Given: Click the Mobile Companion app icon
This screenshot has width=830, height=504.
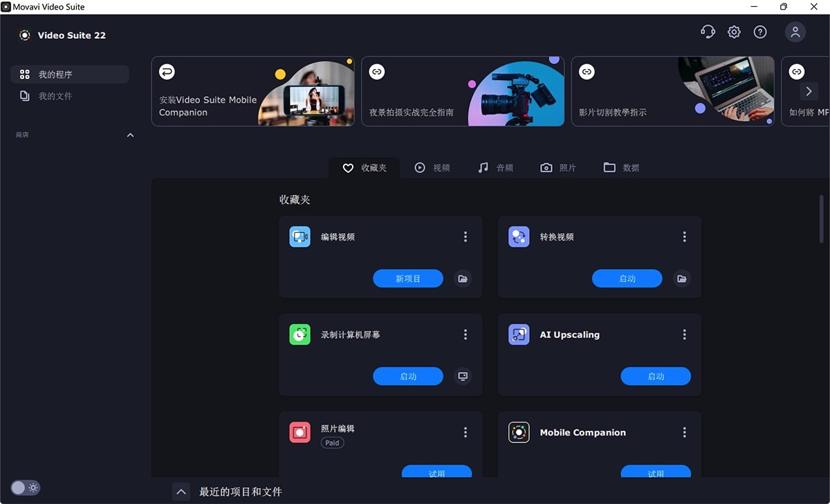Looking at the screenshot, I should [519, 433].
